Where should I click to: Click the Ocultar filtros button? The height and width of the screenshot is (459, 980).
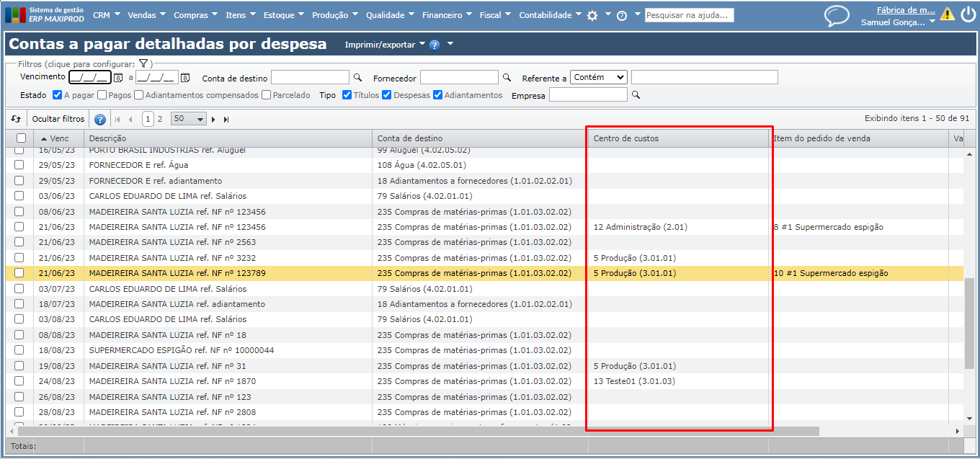coord(58,119)
